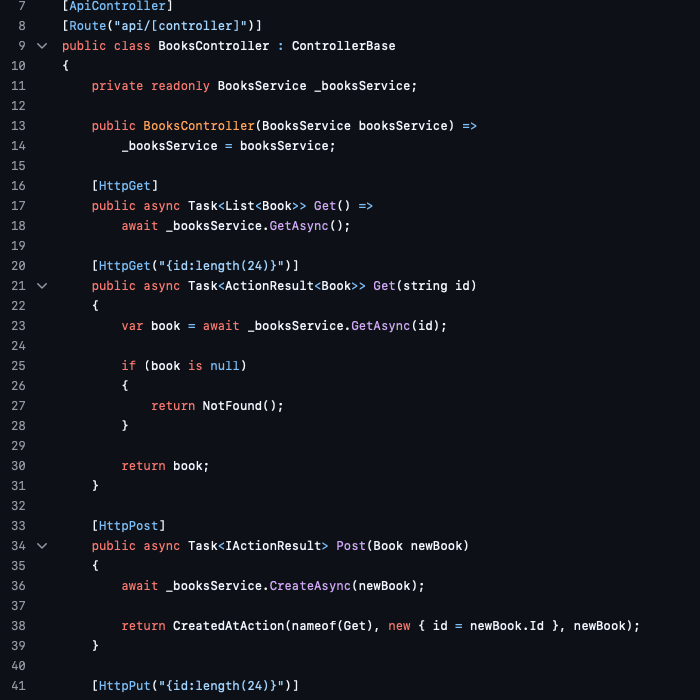Viewport: 700px width, 700px height.
Task: Click line number 38 in the gutter
Action: [x=18, y=626]
